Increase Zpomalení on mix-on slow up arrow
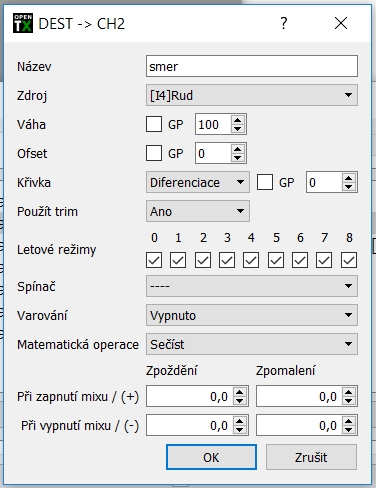Viewport: 376px width, 488px height. pyautogui.click(x=348, y=392)
